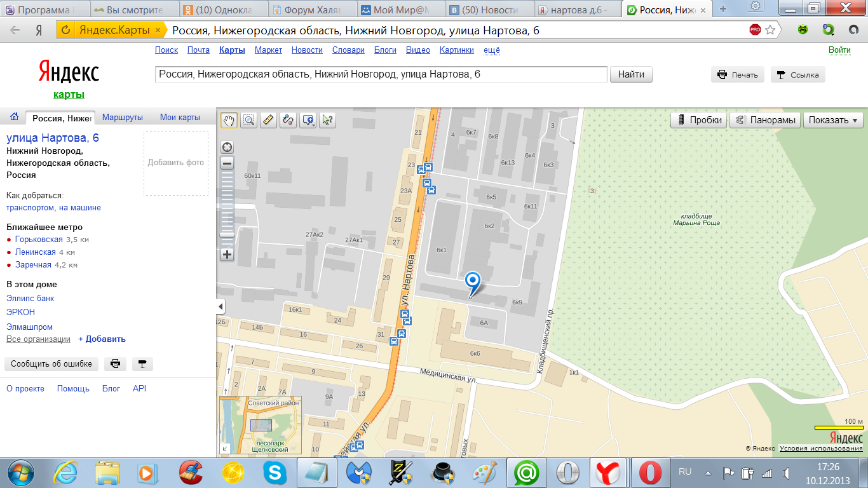Open the API footer link

[139, 388]
